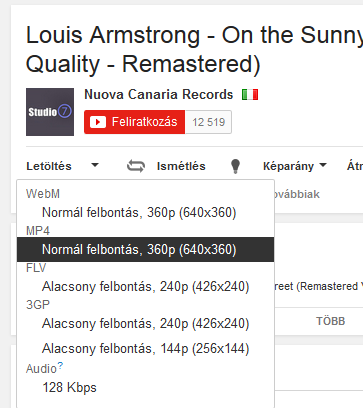The width and height of the screenshot is (363, 408).
Task: Open the Képarány dropdown
Action: 295,166
